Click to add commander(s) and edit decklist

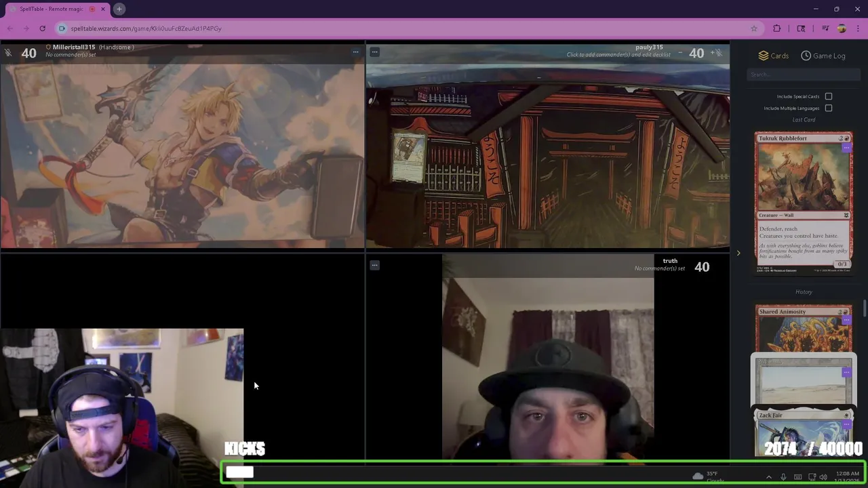[x=618, y=55]
